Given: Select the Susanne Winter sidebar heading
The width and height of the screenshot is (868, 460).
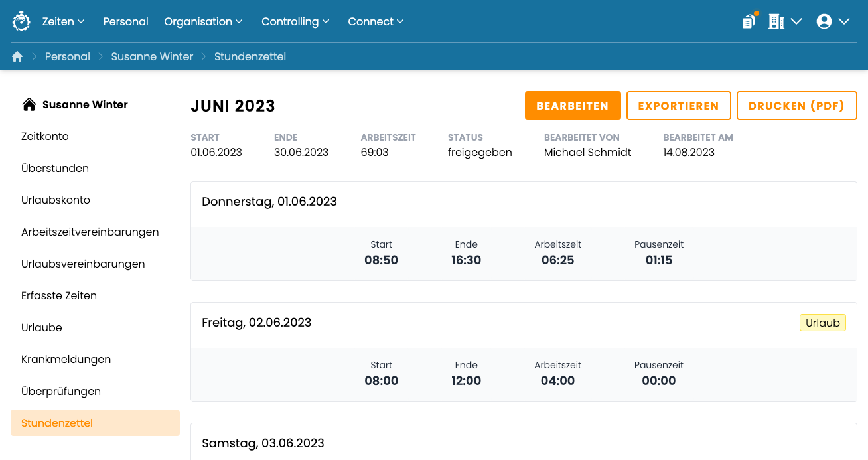Looking at the screenshot, I should [85, 104].
